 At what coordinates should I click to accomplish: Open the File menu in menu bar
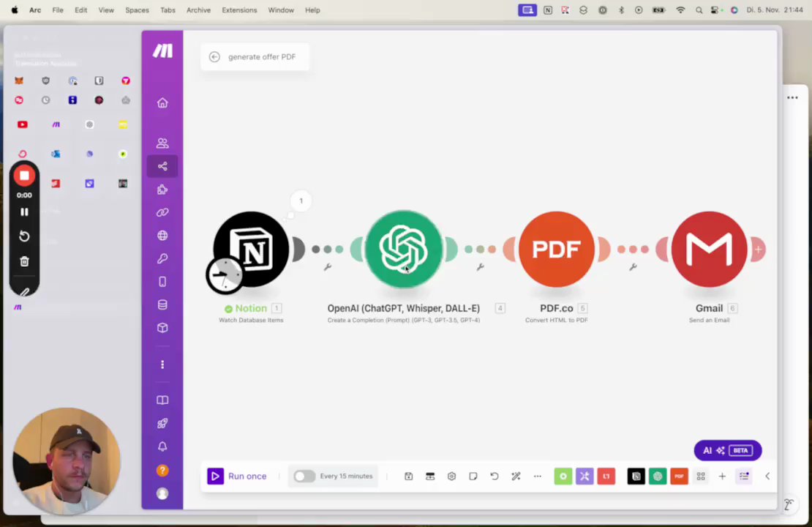coord(58,10)
